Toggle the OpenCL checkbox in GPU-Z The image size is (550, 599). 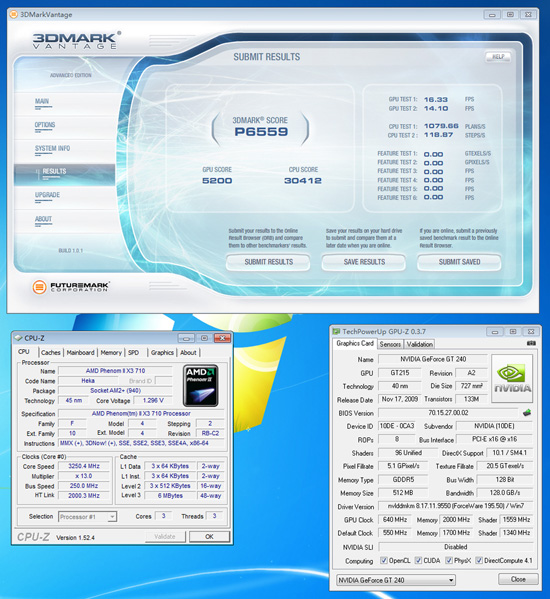click(384, 560)
